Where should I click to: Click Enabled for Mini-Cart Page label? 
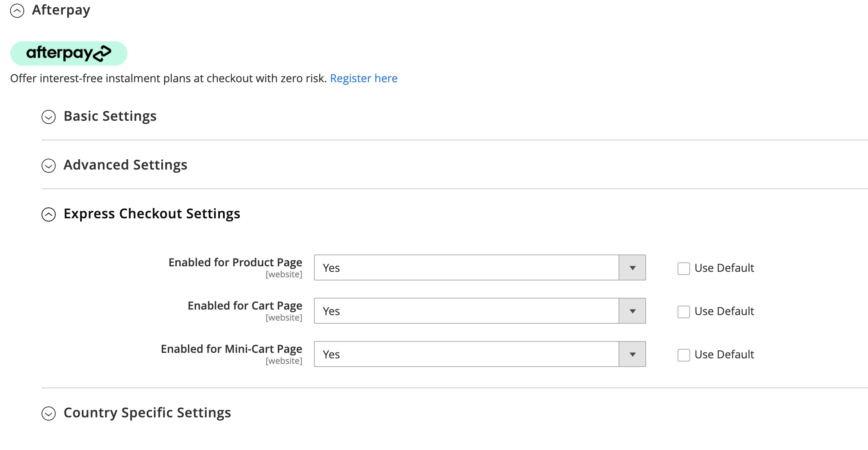pyautogui.click(x=231, y=349)
